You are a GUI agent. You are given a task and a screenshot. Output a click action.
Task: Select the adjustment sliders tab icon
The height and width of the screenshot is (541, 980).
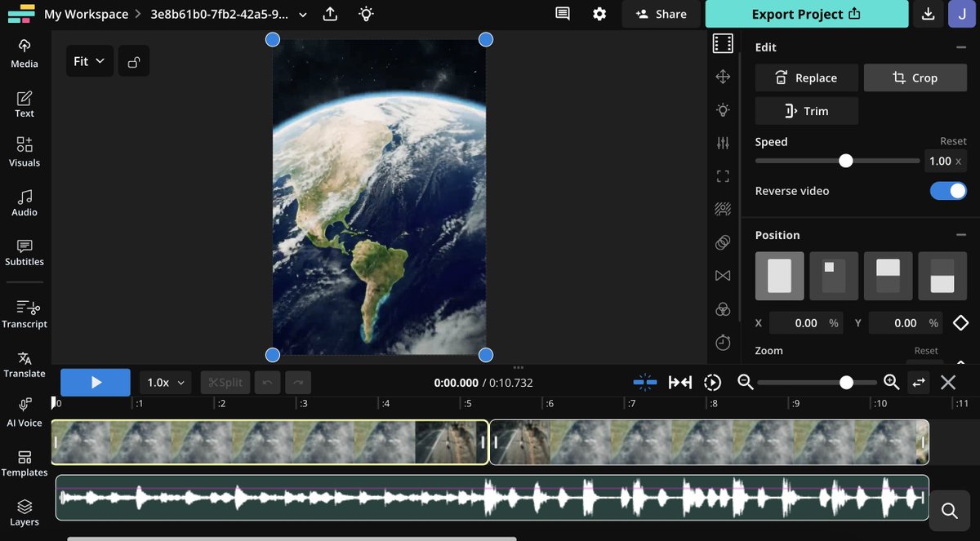pyautogui.click(x=723, y=143)
